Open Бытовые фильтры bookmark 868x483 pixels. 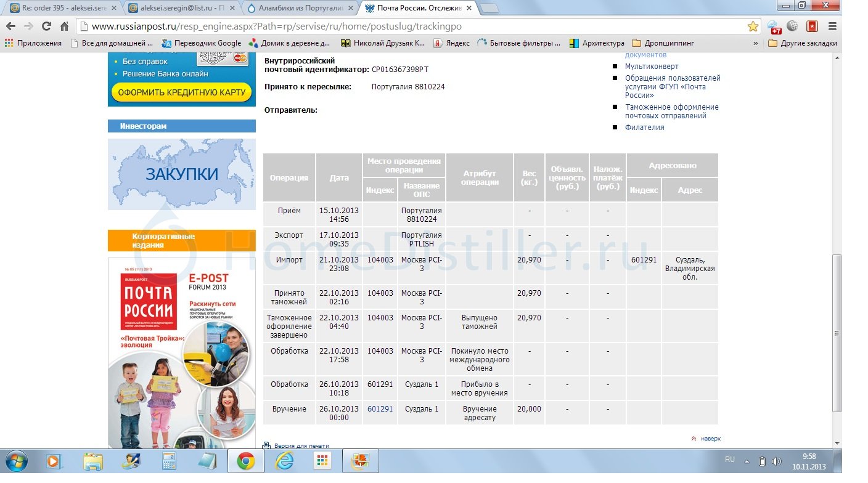(519, 43)
